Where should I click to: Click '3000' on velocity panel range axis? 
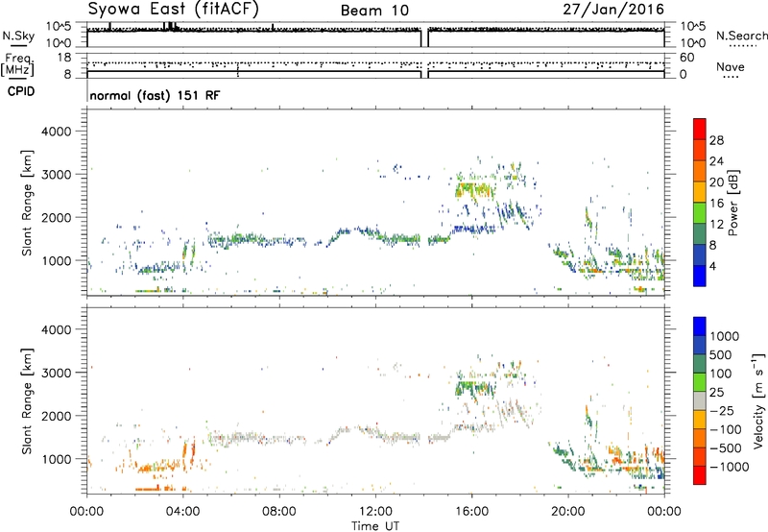56,373
